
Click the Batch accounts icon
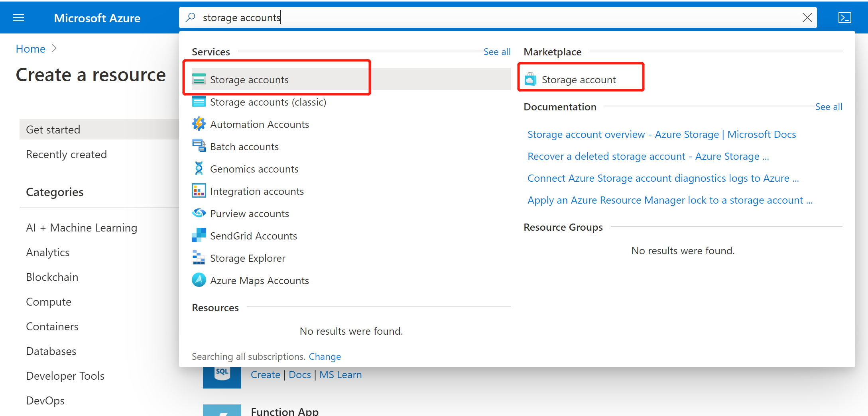[199, 146]
